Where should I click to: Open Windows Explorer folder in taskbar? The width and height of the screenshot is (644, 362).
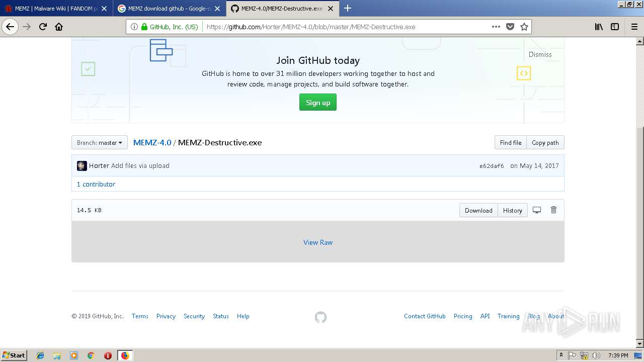pos(57,355)
